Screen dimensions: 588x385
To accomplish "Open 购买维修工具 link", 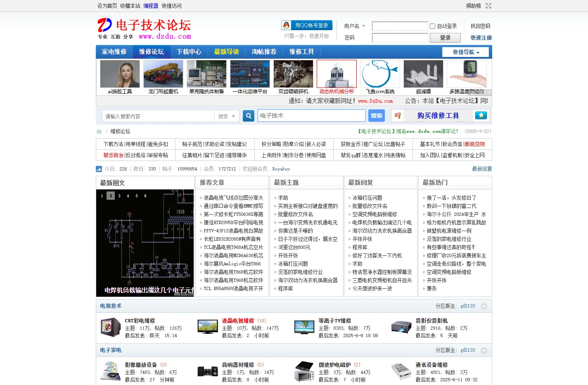I will click(x=438, y=116).
